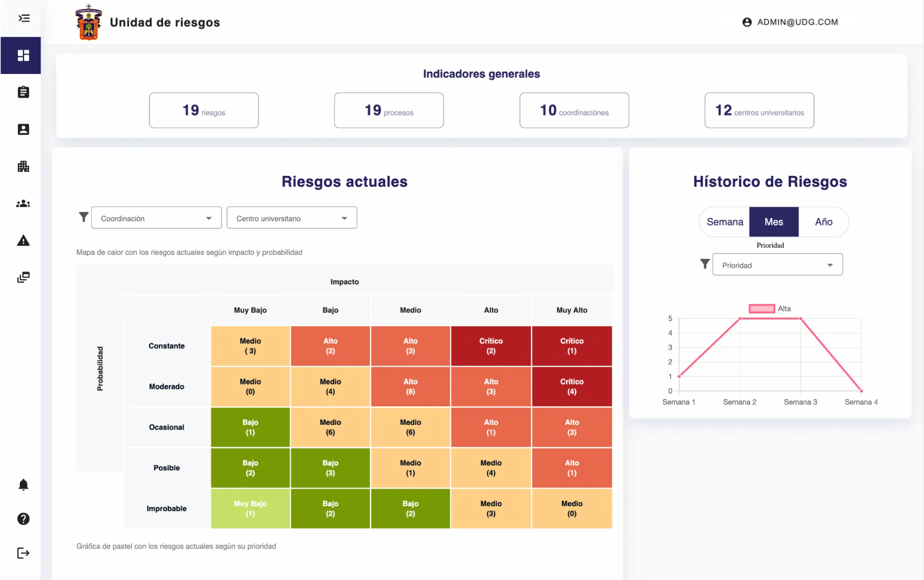Click the Semana 2 data point on chart
Viewport: 924px width, 580px height.
click(x=740, y=318)
